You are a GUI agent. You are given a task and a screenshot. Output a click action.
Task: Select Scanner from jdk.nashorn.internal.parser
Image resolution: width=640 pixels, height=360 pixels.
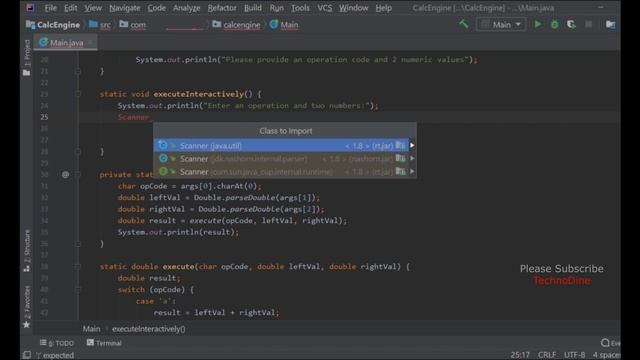click(x=281, y=158)
